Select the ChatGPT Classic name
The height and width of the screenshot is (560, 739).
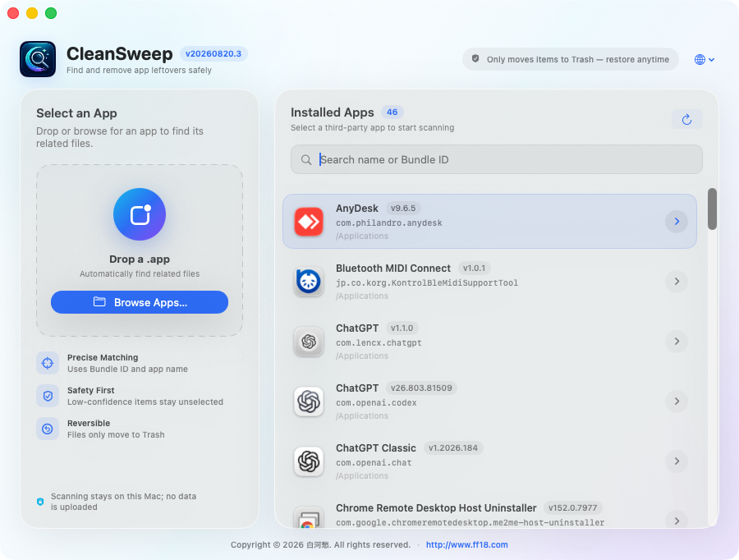(x=375, y=448)
